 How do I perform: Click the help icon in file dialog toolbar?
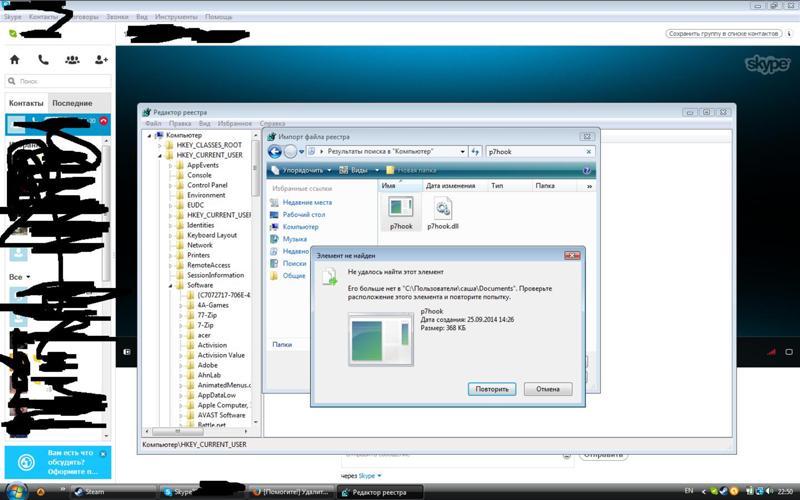(587, 170)
